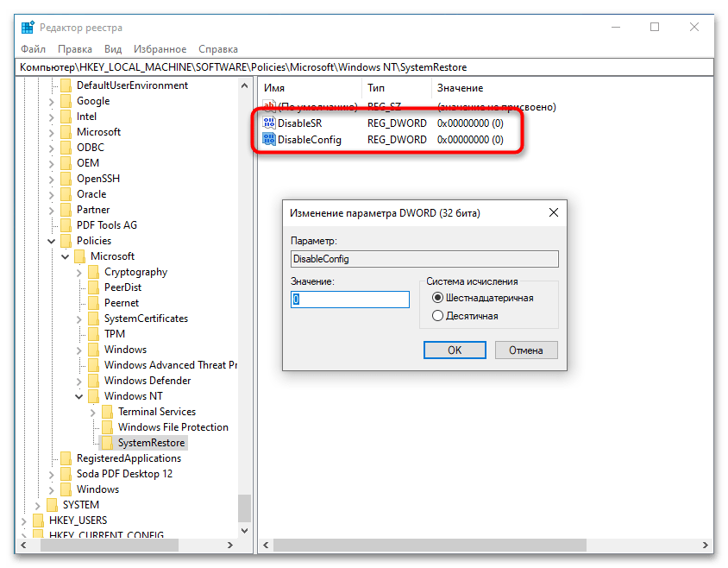Viewport: 728px width, 568px height.
Task: Click the Windows Defender folder icon
Action: pyautogui.click(x=94, y=380)
